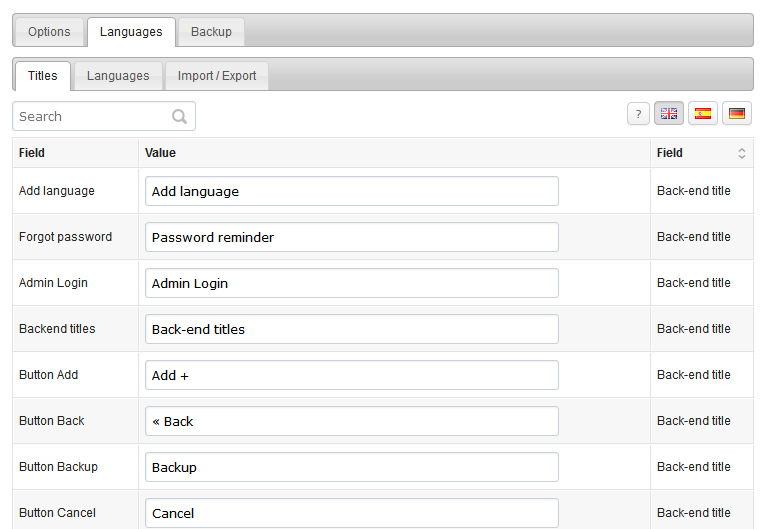
Task: Open the Backup tab
Action: [211, 32]
